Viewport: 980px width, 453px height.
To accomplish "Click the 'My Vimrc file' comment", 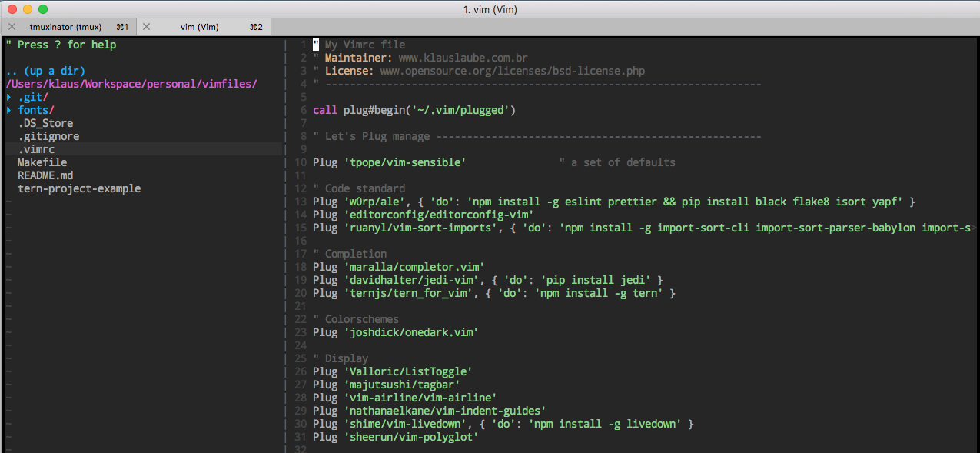I will (365, 45).
